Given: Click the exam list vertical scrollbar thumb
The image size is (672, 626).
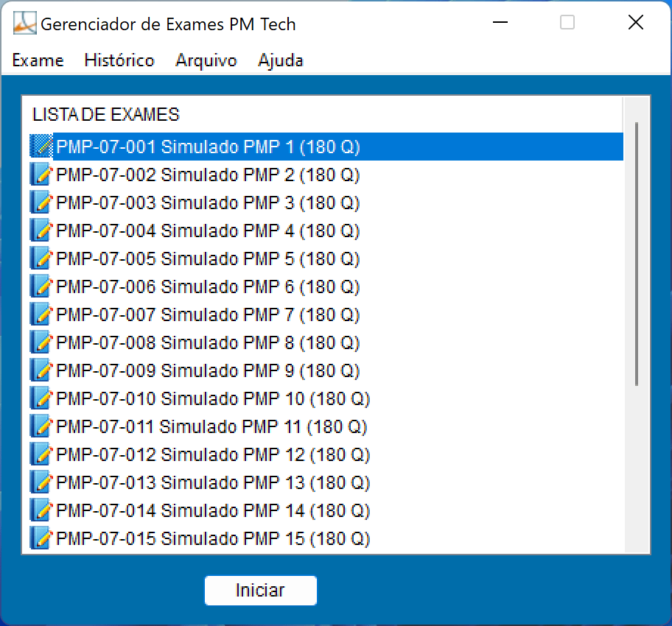Looking at the screenshot, I should pyautogui.click(x=637, y=253).
